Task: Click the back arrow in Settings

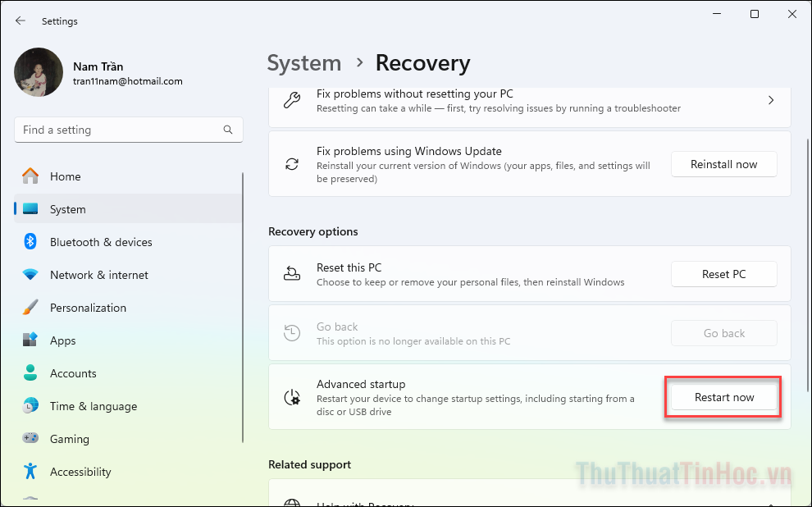Action: coord(18,21)
